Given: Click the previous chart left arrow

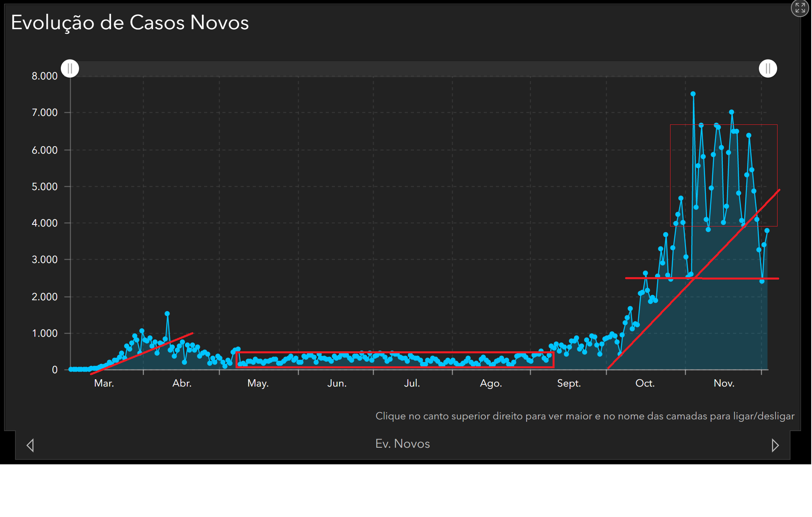Looking at the screenshot, I should tap(30, 445).
